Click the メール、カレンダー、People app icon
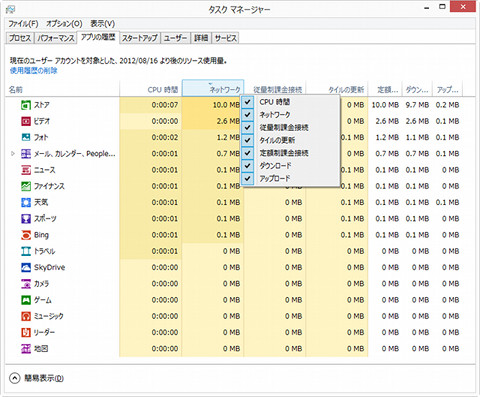The height and width of the screenshot is (397, 480). (26, 154)
